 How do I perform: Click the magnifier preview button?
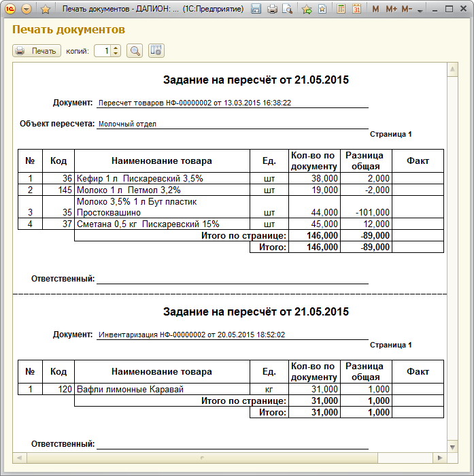click(x=135, y=51)
